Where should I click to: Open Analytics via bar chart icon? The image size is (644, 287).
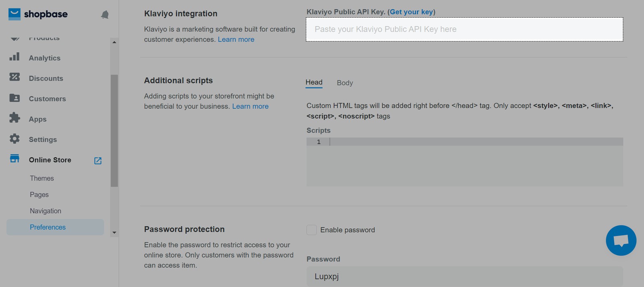[14, 57]
